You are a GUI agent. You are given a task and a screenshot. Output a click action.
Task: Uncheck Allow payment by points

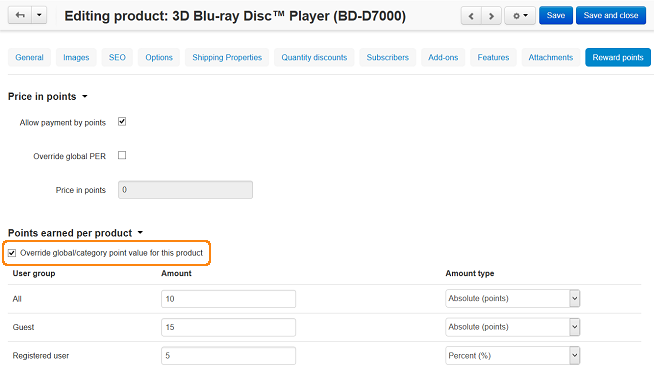pyautogui.click(x=122, y=122)
